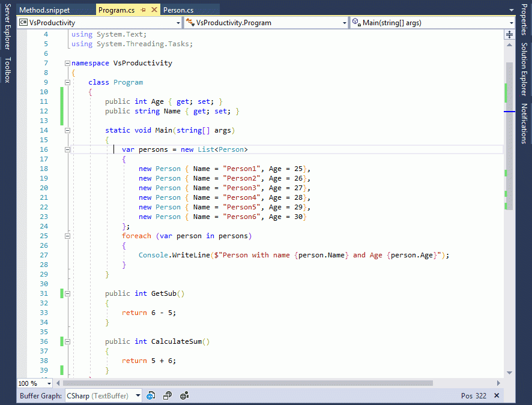Switch to the Method.snippet tab

(x=44, y=11)
